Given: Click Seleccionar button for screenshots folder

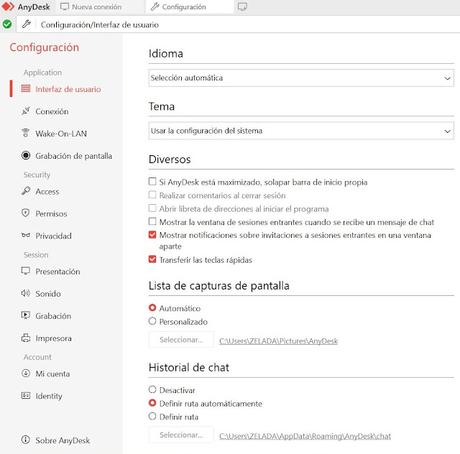Looking at the screenshot, I should [181, 340].
